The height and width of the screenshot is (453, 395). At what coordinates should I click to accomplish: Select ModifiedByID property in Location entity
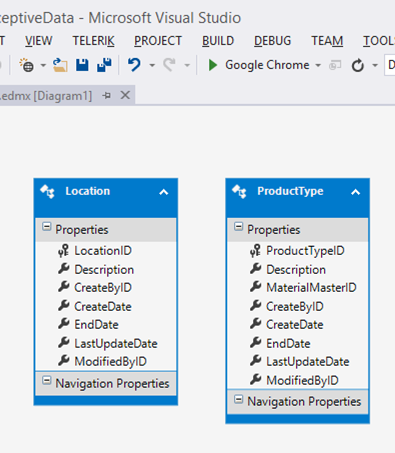tap(110, 362)
